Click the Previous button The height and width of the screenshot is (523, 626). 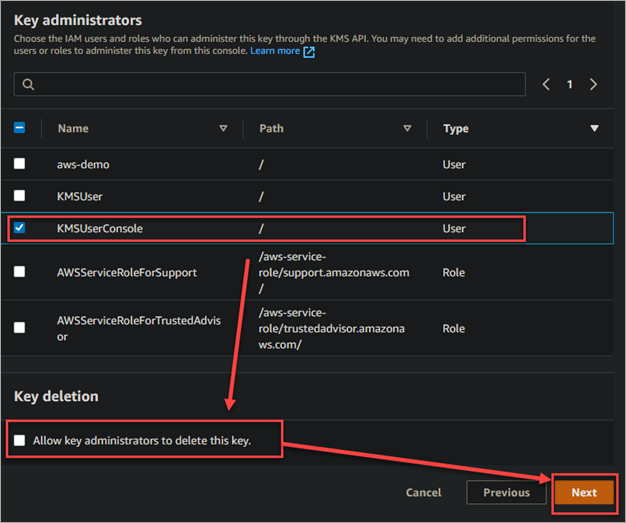pos(506,493)
